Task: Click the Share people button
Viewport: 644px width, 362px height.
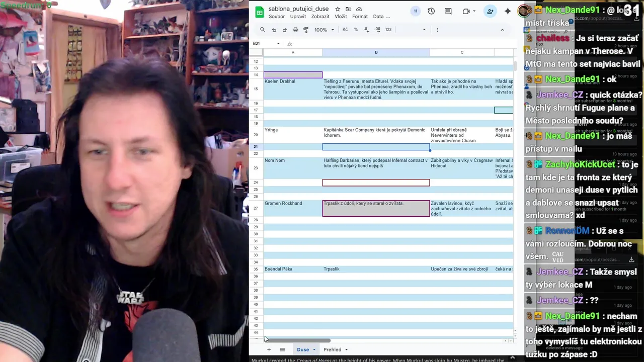Action: pos(490,11)
